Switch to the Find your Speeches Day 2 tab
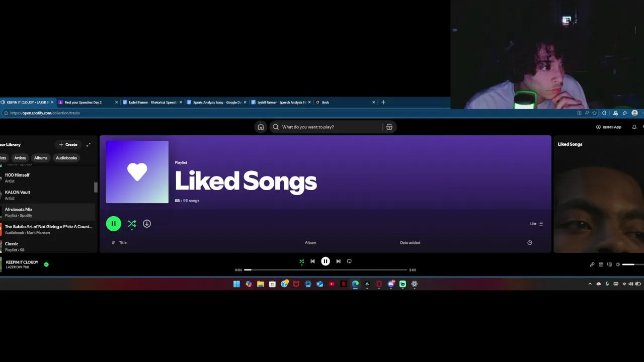The image size is (644, 362). pyautogui.click(x=88, y=102)
